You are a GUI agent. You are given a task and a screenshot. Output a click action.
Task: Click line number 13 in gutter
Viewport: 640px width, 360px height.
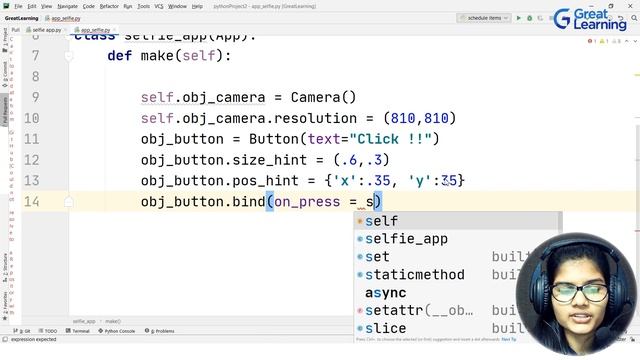pos(32,180)
